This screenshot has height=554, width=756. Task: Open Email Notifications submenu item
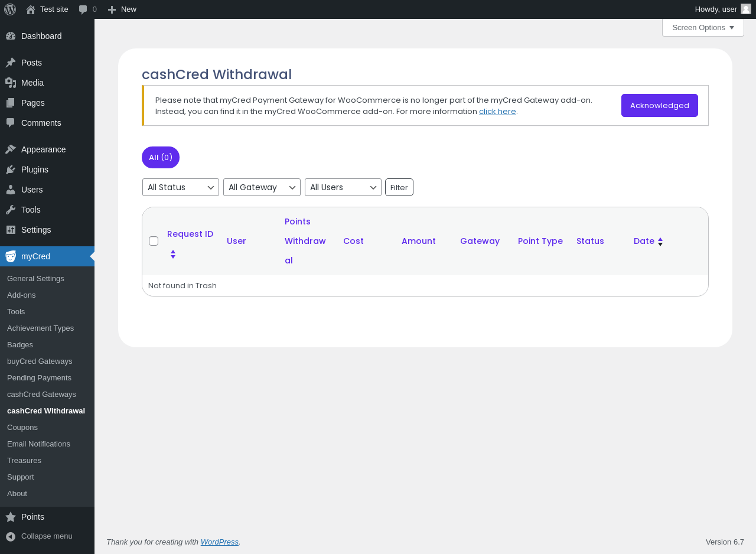coord(38,444)
